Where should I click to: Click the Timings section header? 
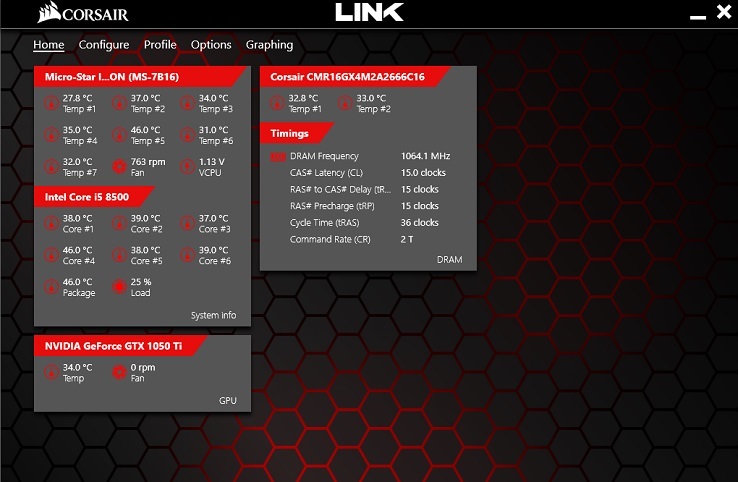[297, 133]
